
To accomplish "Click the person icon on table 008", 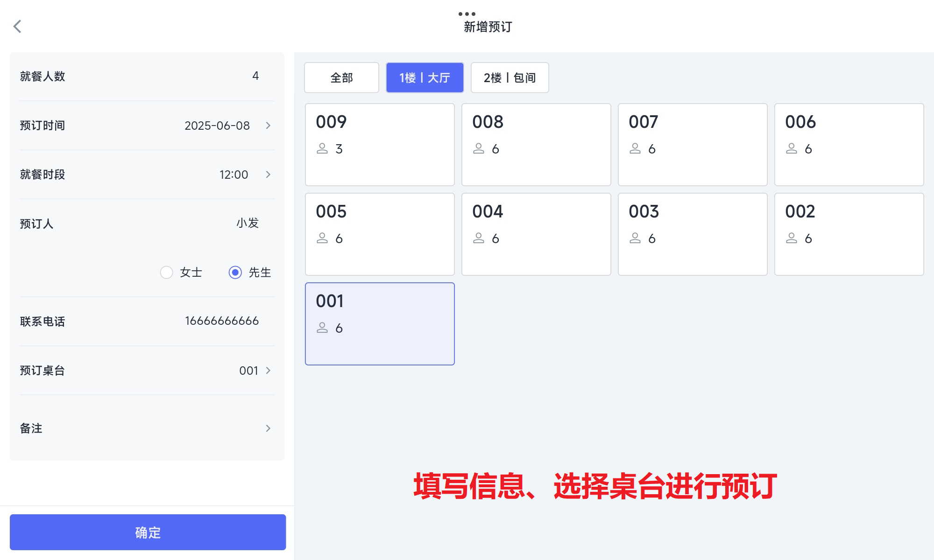I will click(479, 148).
